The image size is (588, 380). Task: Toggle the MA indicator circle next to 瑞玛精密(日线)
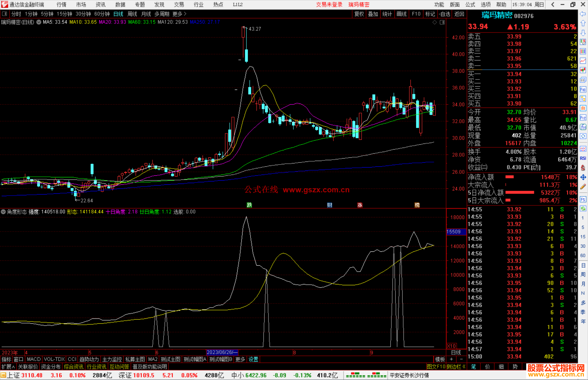39,22
